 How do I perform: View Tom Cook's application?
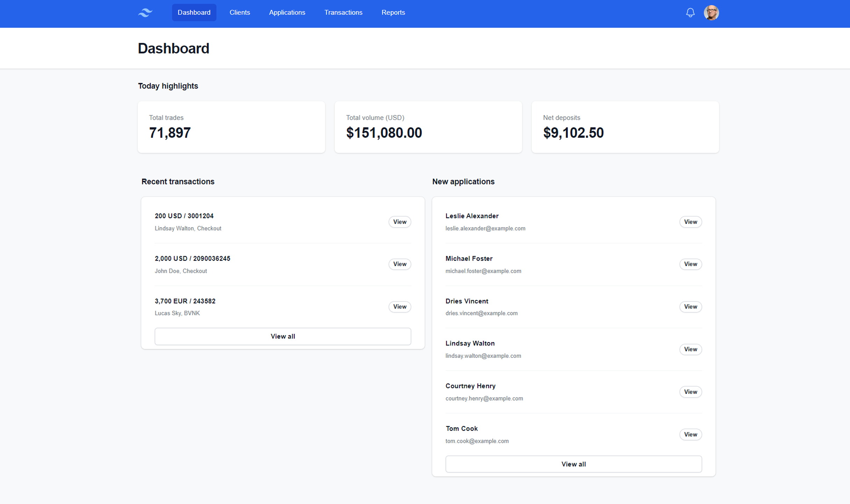click(690, 434)
